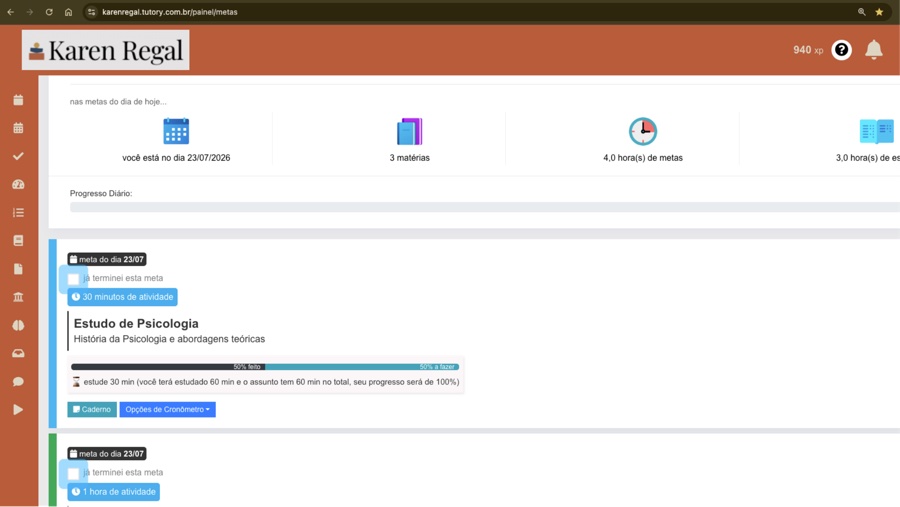Open the inbox tray sidebar icon
Screen dimensions: 900x507
[18, 353]
